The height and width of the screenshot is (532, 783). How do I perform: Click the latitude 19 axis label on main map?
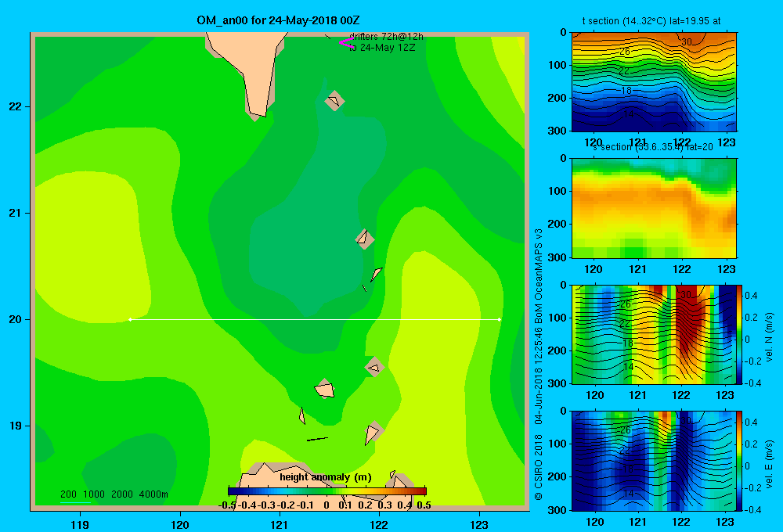pos(16,426)
